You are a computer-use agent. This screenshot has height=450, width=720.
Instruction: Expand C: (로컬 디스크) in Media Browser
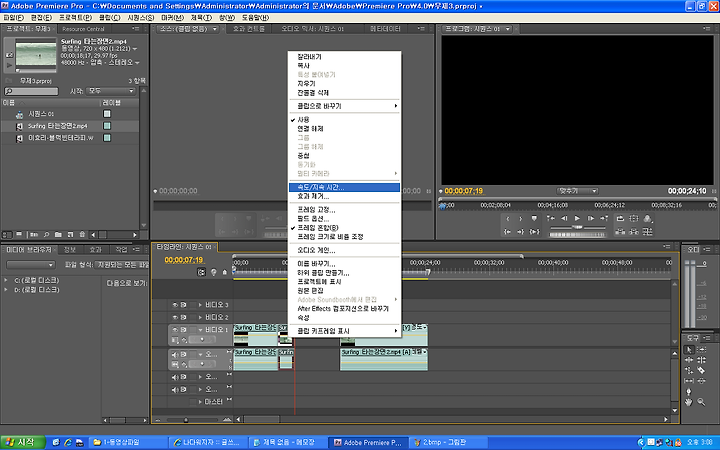tap(6, 280)
